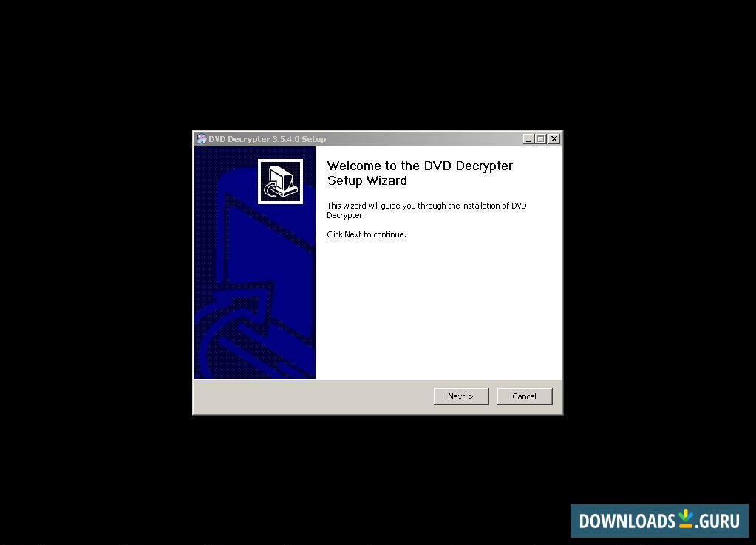Maximize the setup wizard window
Screen dimensions: 756x545
(x=541, y=139)
